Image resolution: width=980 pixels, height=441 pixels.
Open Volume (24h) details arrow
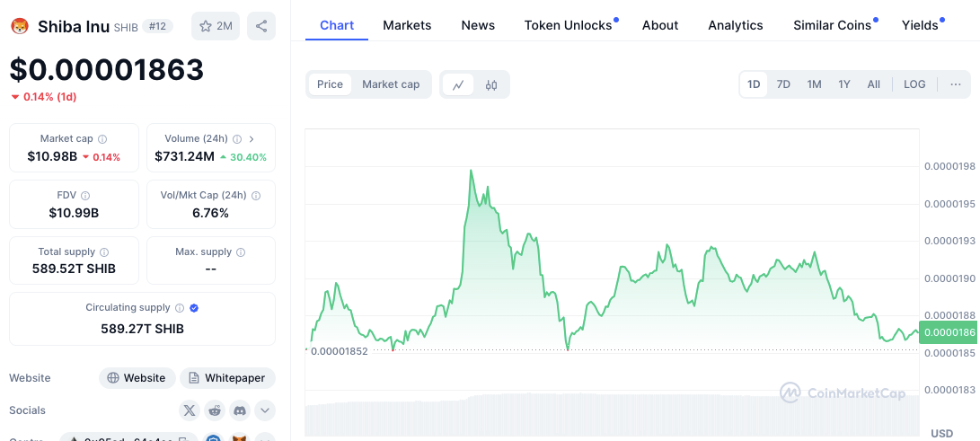click(x=252, y=138)
